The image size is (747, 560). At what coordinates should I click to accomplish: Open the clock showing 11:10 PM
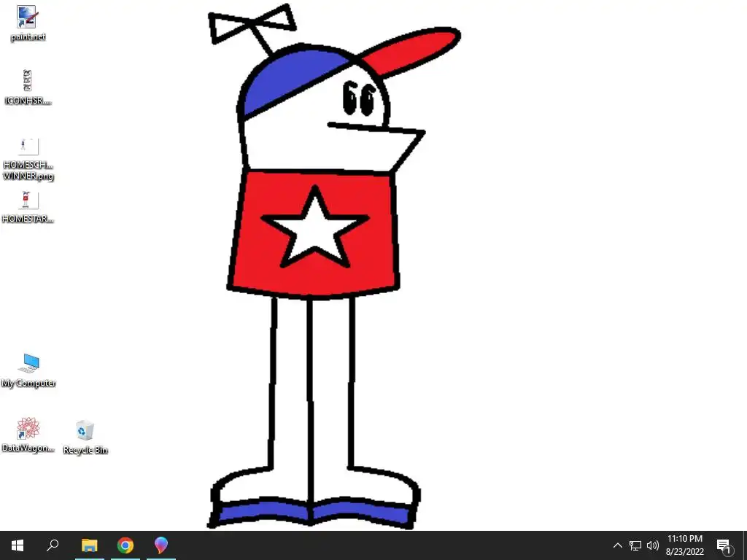click(684, 545)
